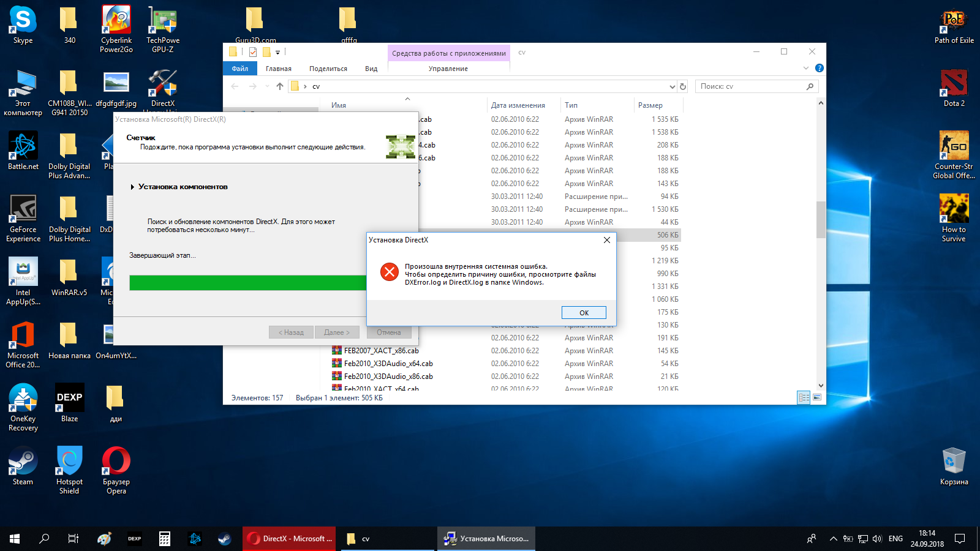Viewport: 980px width, 551px height.
Task: Open Hotspot Shield shortcut
Action: [69, 470]
